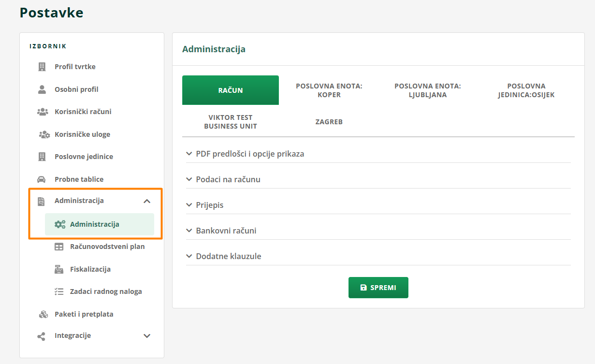Image resolution: width=595 pixels, height=364 pixels.
Task: Open the Zagreb tab
Action: coord(329,122)
